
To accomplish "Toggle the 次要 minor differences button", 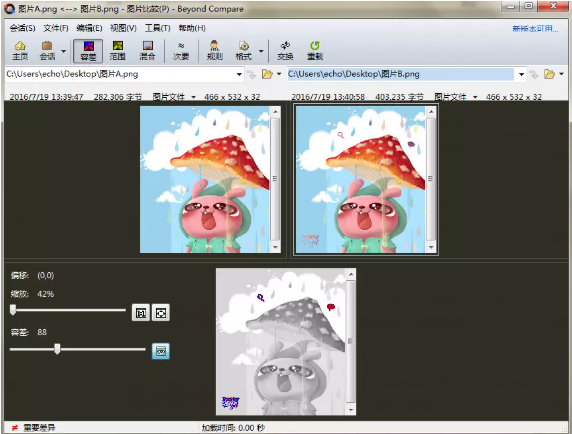I will click(x=181, y=51).
